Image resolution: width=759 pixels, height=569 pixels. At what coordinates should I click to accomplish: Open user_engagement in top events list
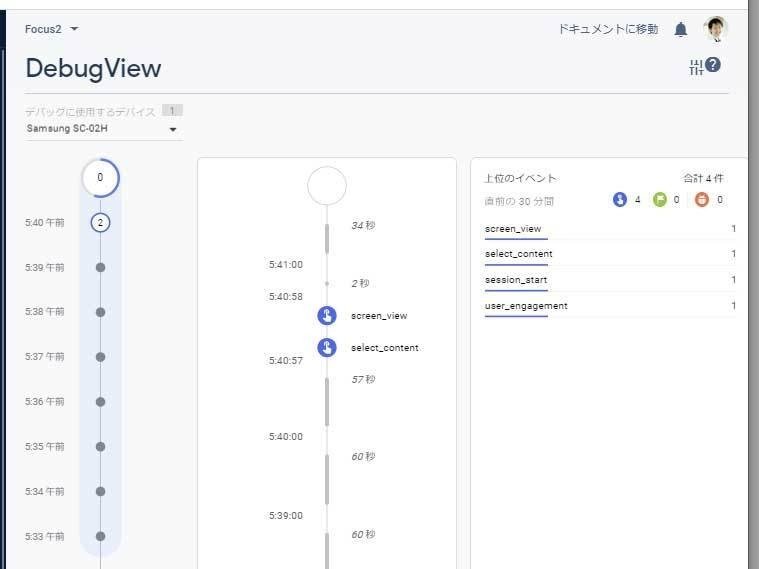click(x=526, y=306)
